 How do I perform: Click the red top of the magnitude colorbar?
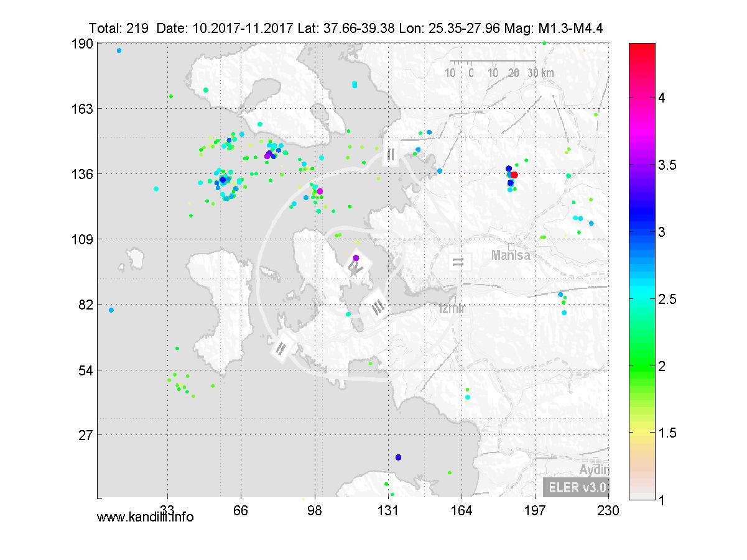643,48
